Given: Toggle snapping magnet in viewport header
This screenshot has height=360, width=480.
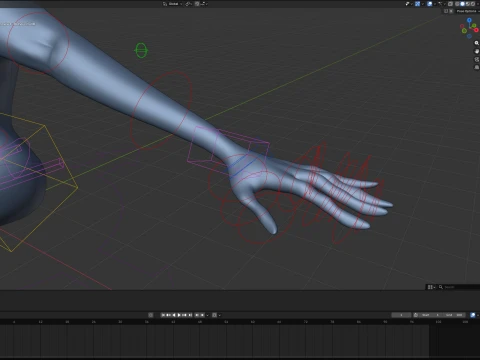Looking at the screenshot, I should [x=197, y=4].
